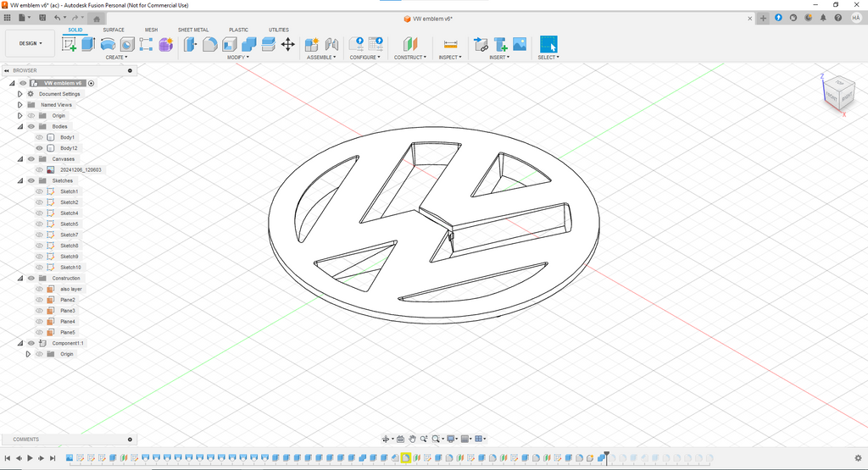The width and height of the screenshot is (868, 470).
Task: Click the Undo arrow
Action: coord(57,18)
